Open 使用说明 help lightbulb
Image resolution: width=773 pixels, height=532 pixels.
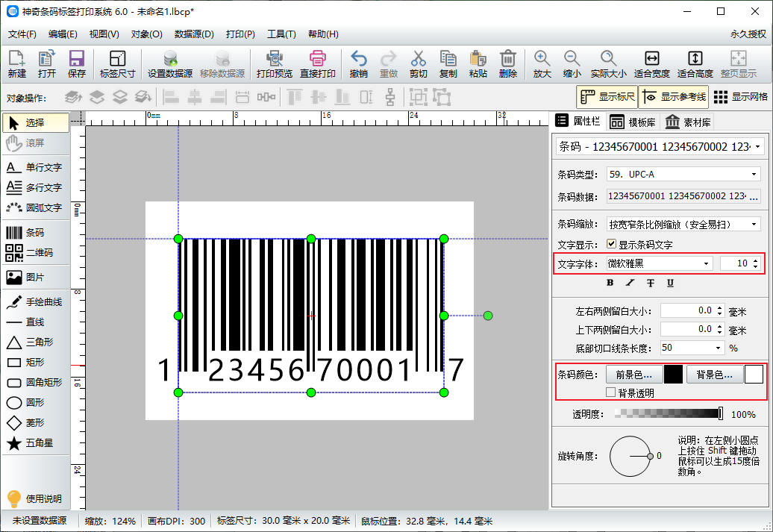36,498
